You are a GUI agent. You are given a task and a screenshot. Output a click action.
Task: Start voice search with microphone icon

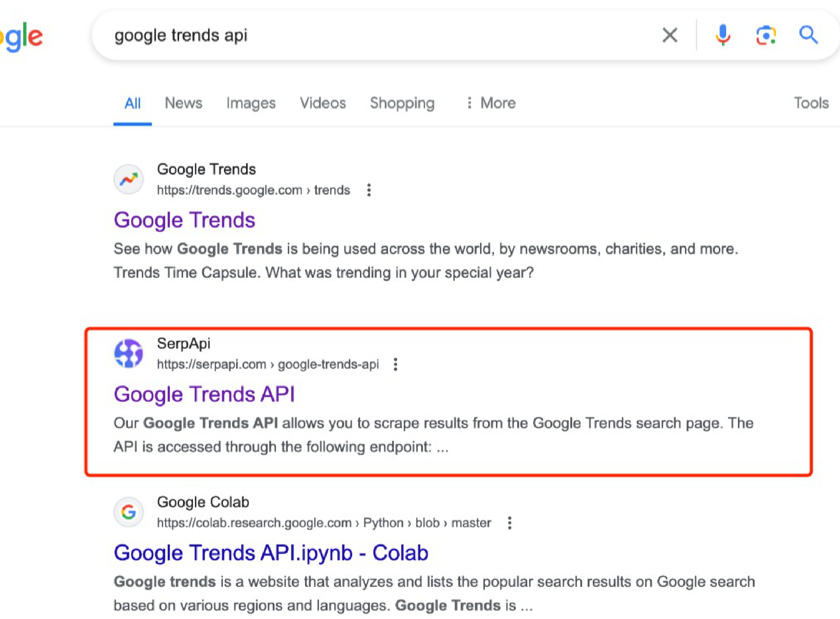click(x=723, y=36)
